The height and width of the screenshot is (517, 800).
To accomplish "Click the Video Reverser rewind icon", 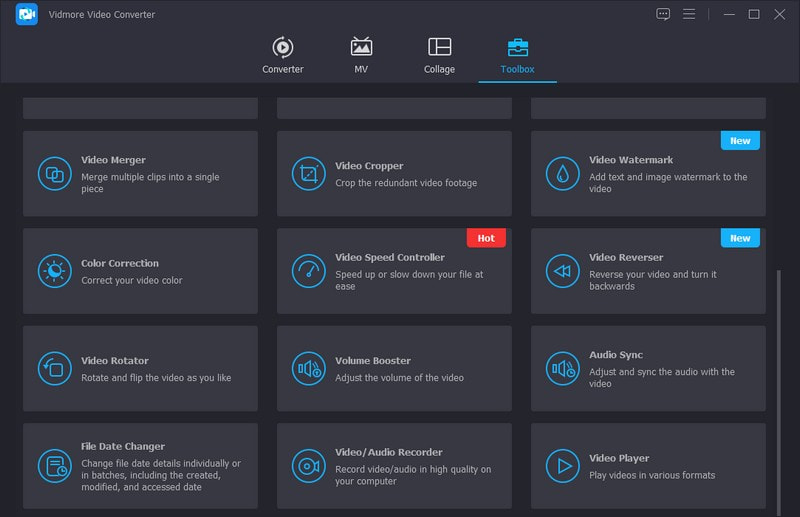I will click(562, 271).
